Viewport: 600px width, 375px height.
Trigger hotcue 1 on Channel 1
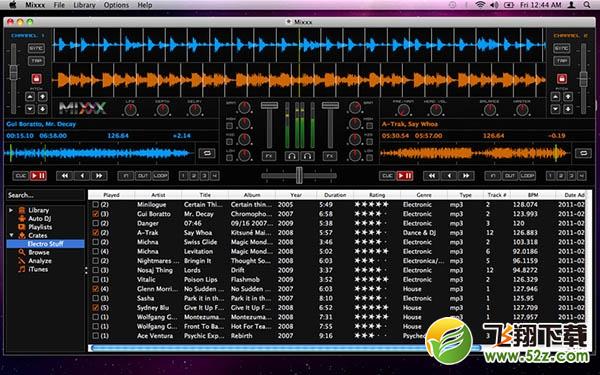tap(183, 176)
